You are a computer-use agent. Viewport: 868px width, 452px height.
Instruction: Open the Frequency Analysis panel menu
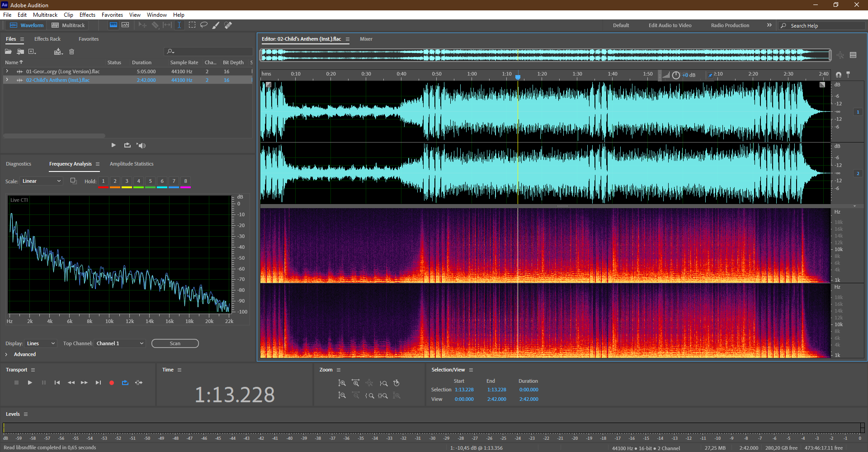(x=98, y=164)
